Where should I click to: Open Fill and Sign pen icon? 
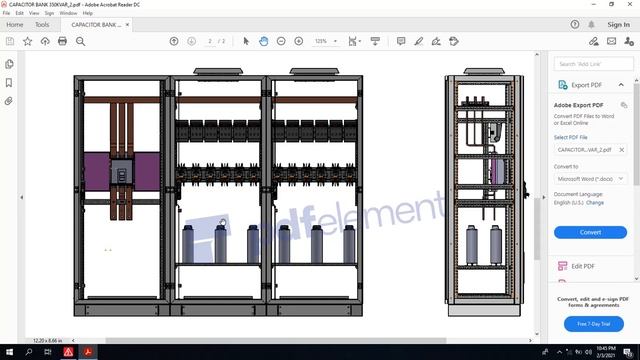[593, 41]
